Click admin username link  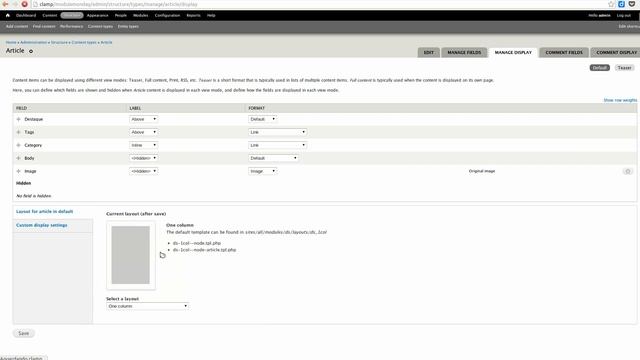604,15
